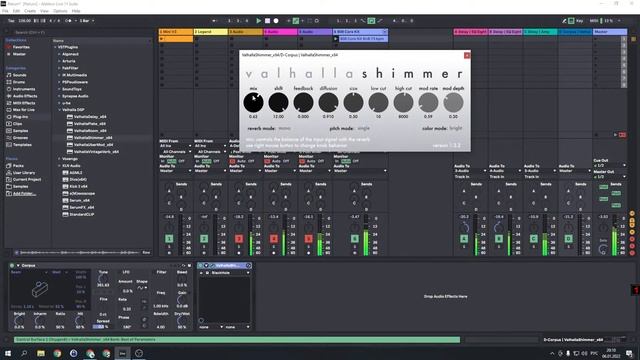640x360 pixels.
Task: Click Add Folder link in Places
Action: pyautogui.click(x=24, y=193)
